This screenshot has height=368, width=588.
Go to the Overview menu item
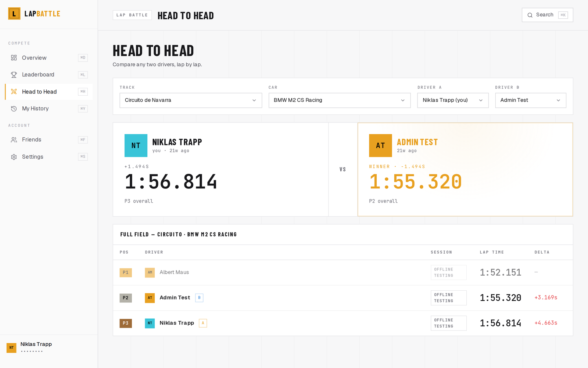pyautogui.click(x=49, y=58)
